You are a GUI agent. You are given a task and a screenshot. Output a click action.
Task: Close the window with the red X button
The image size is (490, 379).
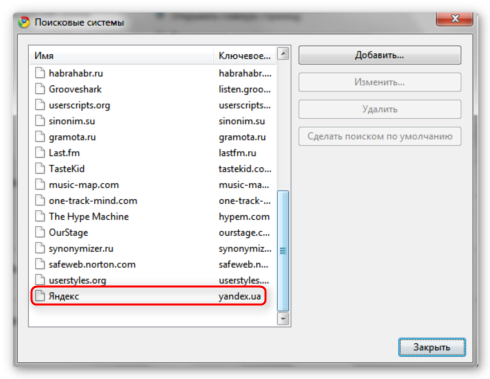454,19
